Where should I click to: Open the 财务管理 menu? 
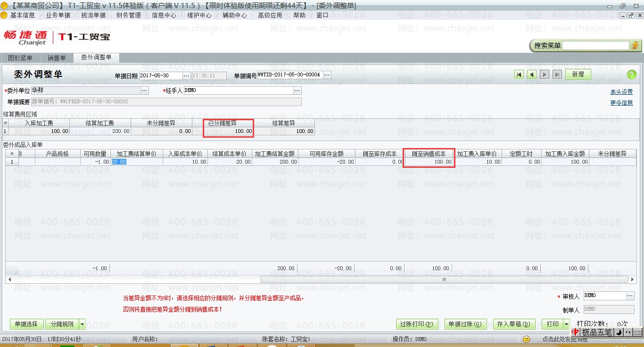(129, 15)
